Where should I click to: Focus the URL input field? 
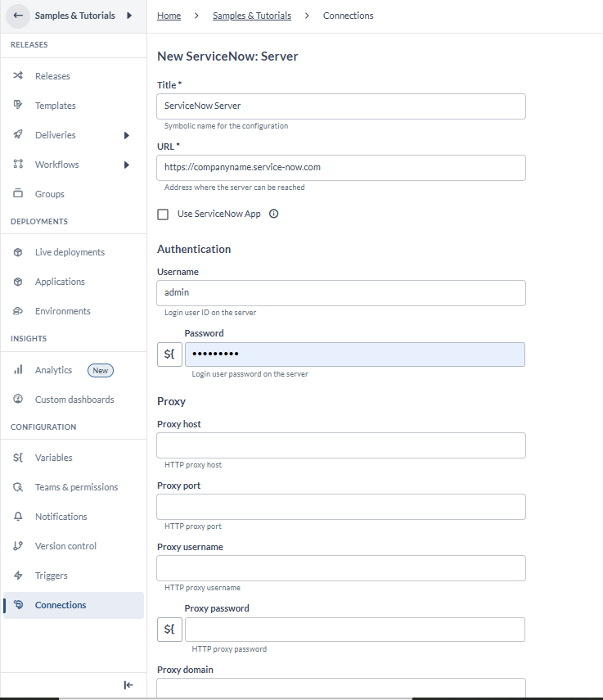341,168
